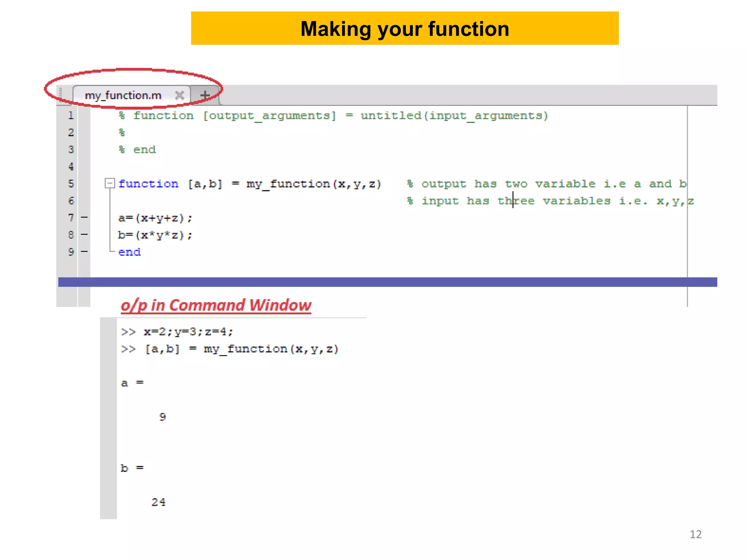
Task: Place cursor in 'b=(x*y*z);' code line
Action: pos(155,235)
